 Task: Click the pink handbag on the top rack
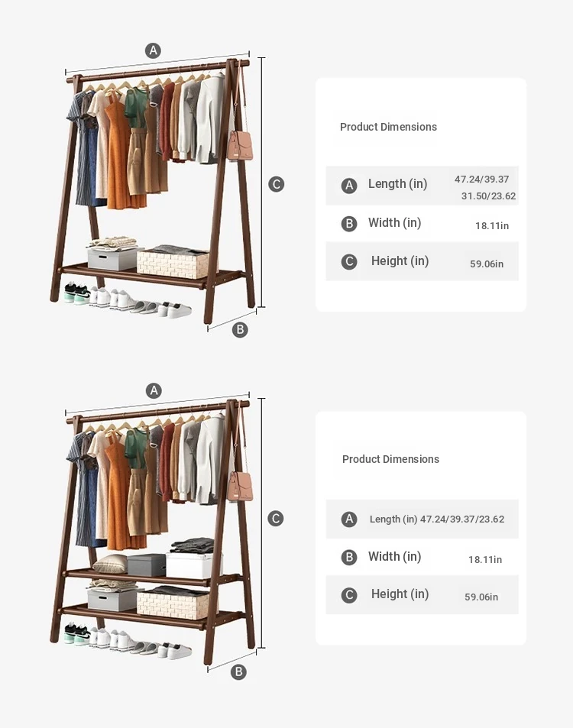click(240, 145)
